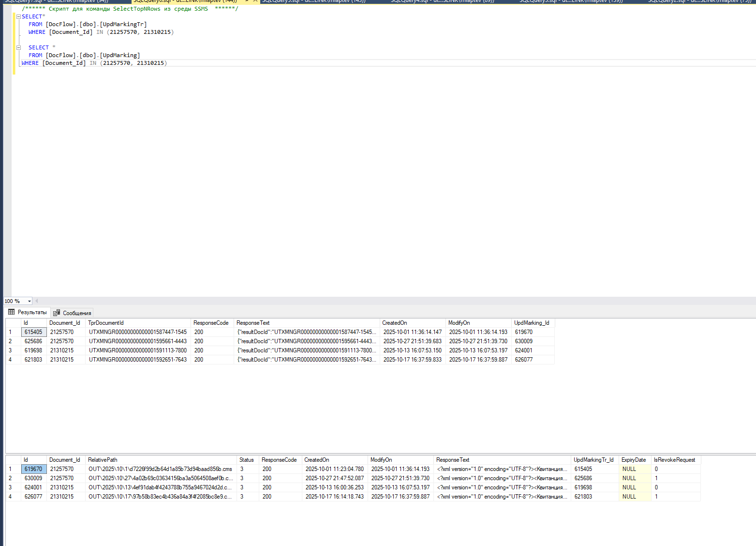Click the comment line mentioning SelectTopNRows
This screenshot has height=546, width=756.
130,9
